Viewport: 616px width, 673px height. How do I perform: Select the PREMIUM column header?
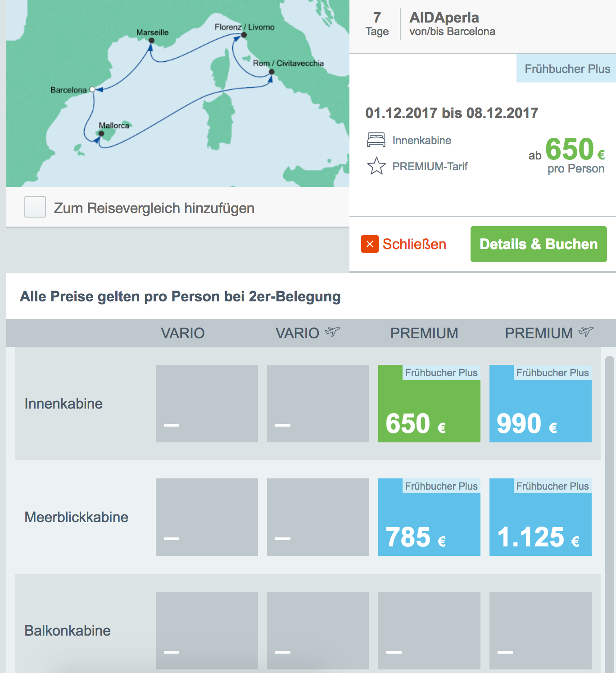(424, 333)
